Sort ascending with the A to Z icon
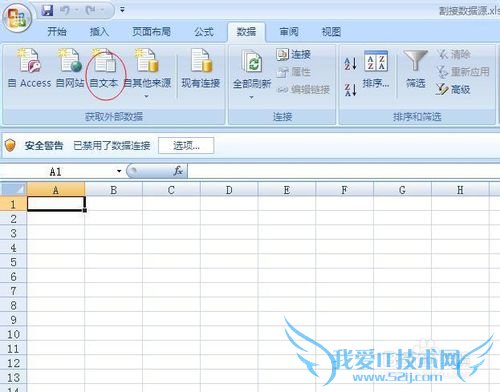Viewport: 500px width, 392px height. pos(351,63)
